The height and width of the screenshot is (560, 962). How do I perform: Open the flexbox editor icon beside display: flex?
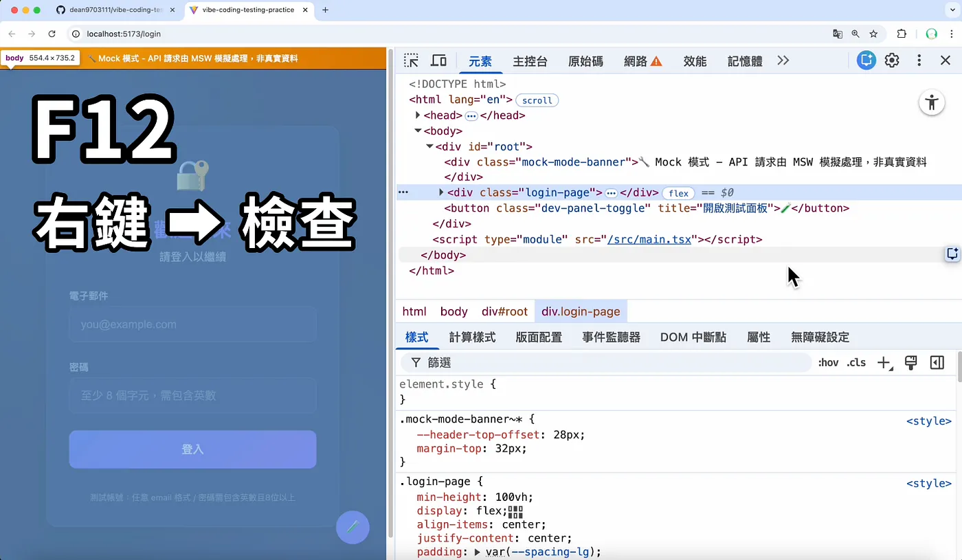515,512
